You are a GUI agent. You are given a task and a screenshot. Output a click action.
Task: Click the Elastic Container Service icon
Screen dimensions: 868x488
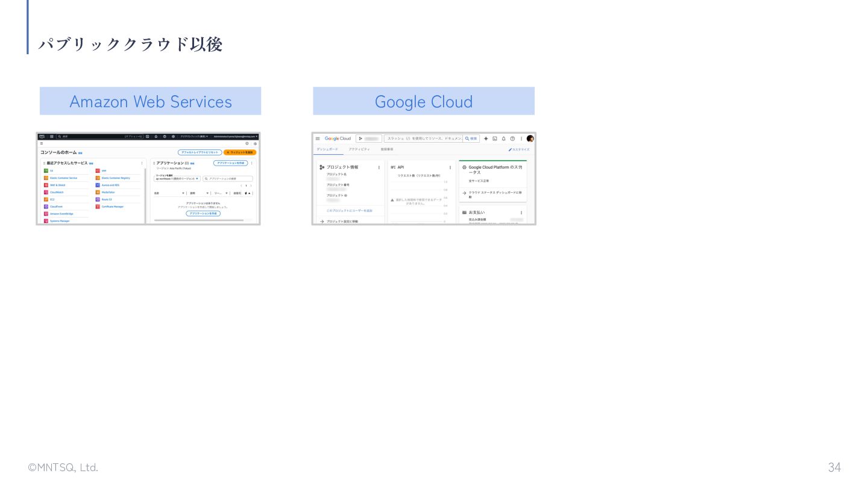[46, 178]
